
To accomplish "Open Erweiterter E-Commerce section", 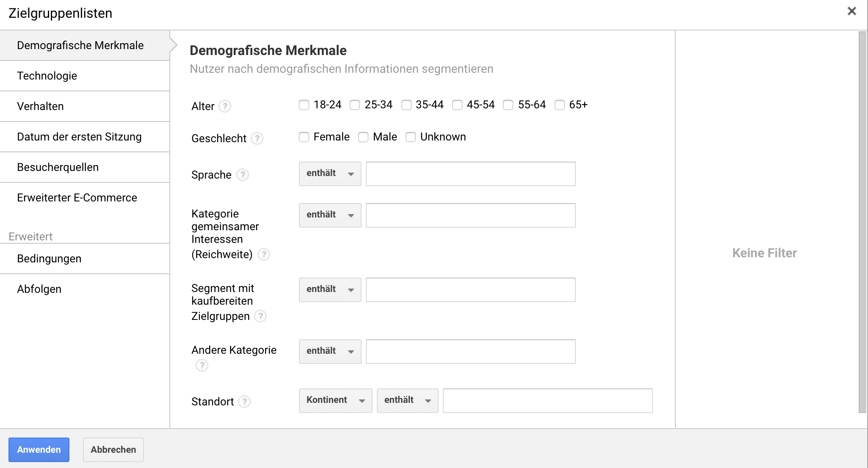I will pyautogui.click(x=85, y=198).
